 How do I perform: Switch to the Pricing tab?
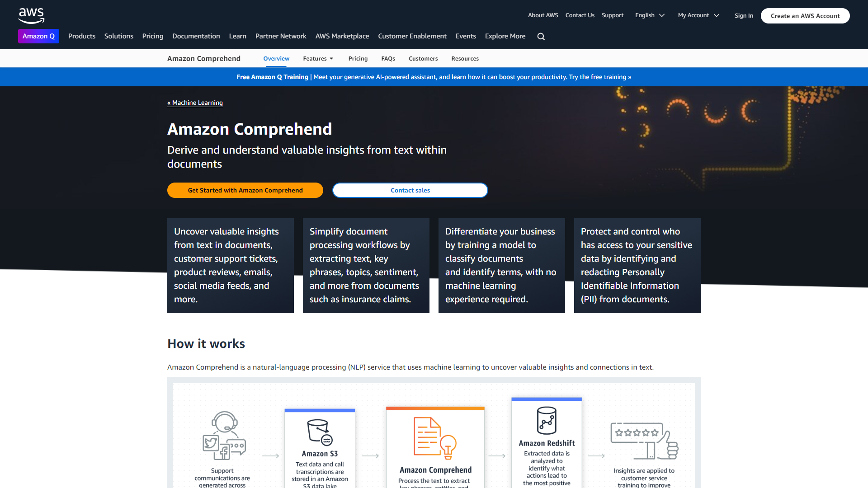[359, 58]
